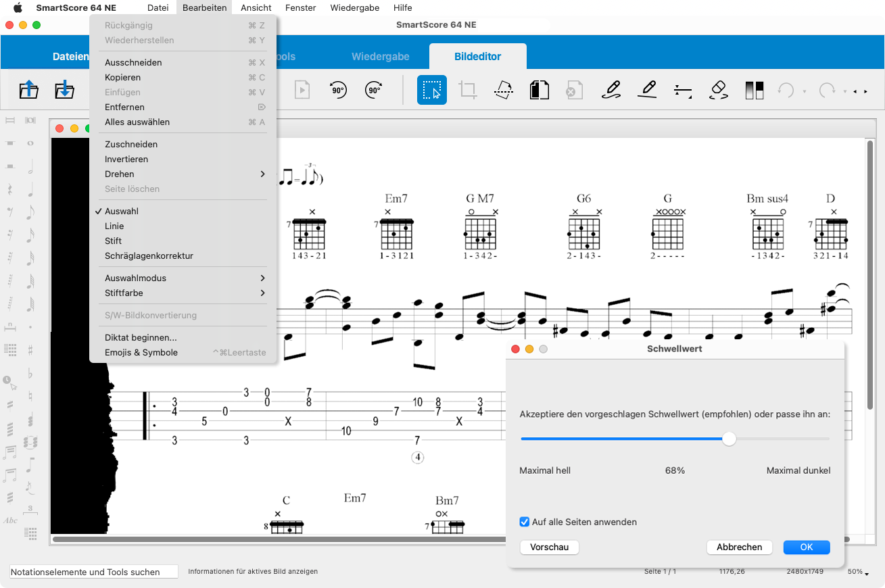Select 'Linie' tool in Bearbeiten menu

[114, 226]
